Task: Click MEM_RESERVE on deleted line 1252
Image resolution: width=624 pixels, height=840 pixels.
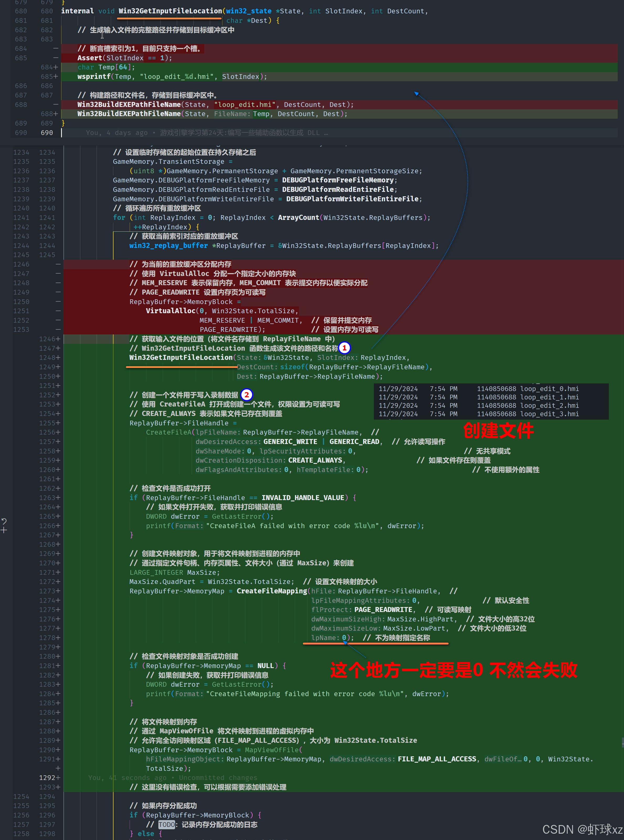Action: [x=222, y=320]
